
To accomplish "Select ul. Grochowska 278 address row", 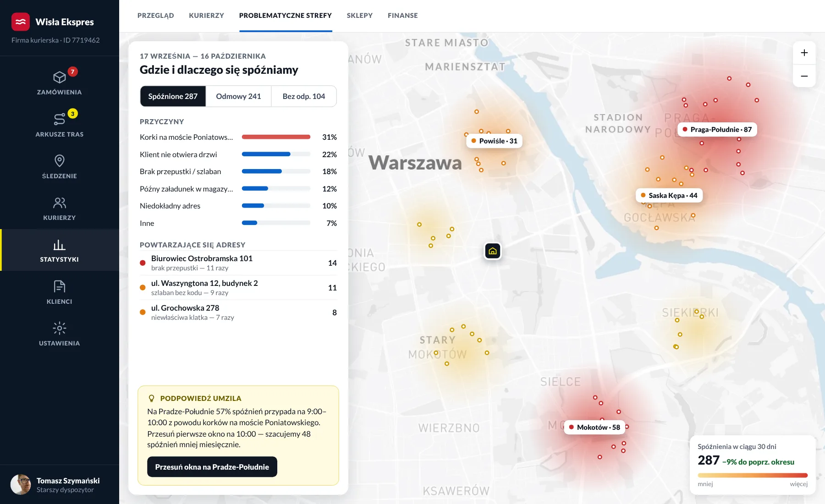I will [238, 312].
